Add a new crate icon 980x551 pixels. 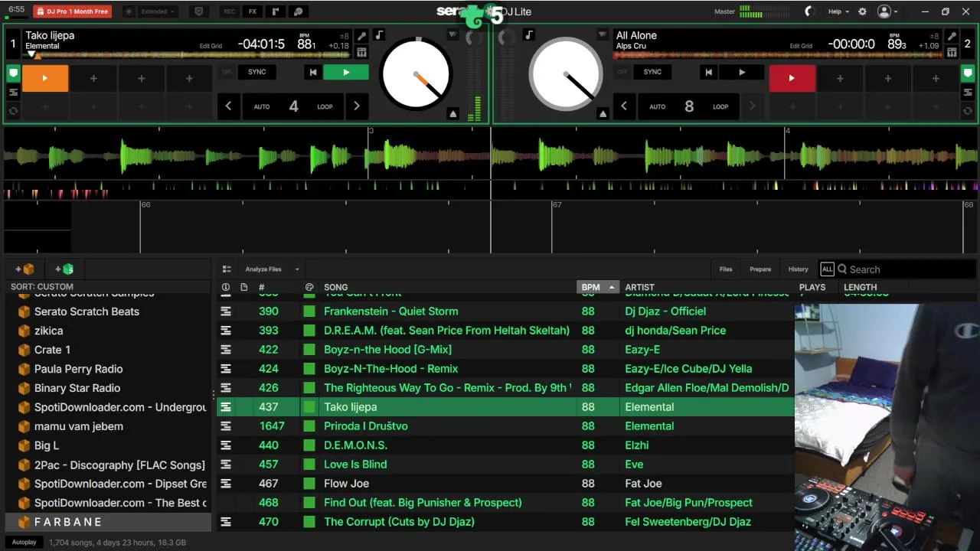coord(24,269)
